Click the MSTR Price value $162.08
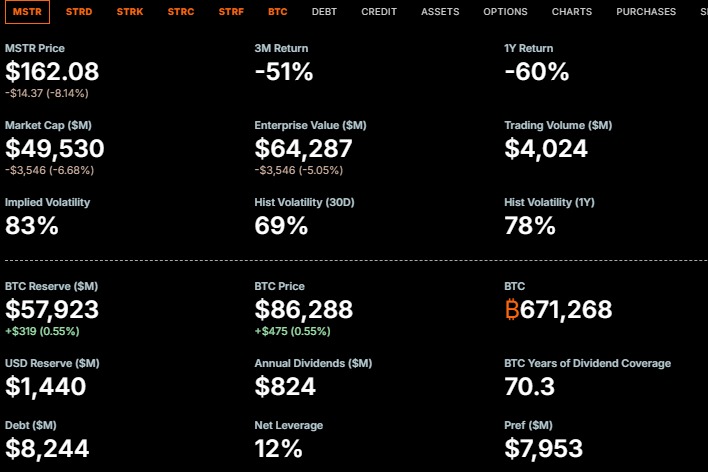 [x=52, y=72]
